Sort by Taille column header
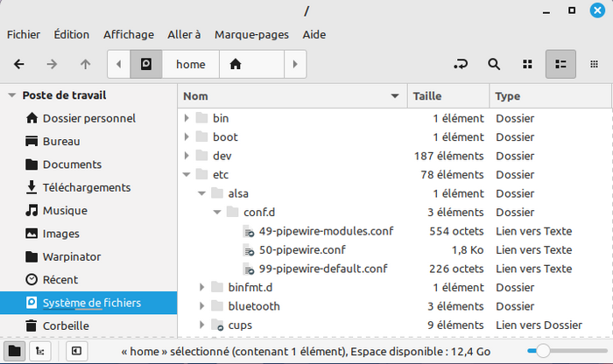The width and height of the screenshot is (613, 364). 447,95
